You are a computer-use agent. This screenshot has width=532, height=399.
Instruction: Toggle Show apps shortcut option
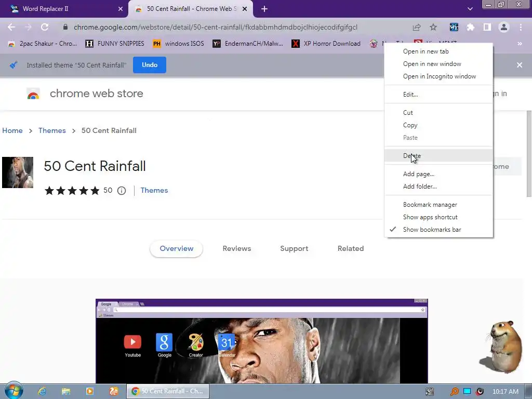coord(438,217)
